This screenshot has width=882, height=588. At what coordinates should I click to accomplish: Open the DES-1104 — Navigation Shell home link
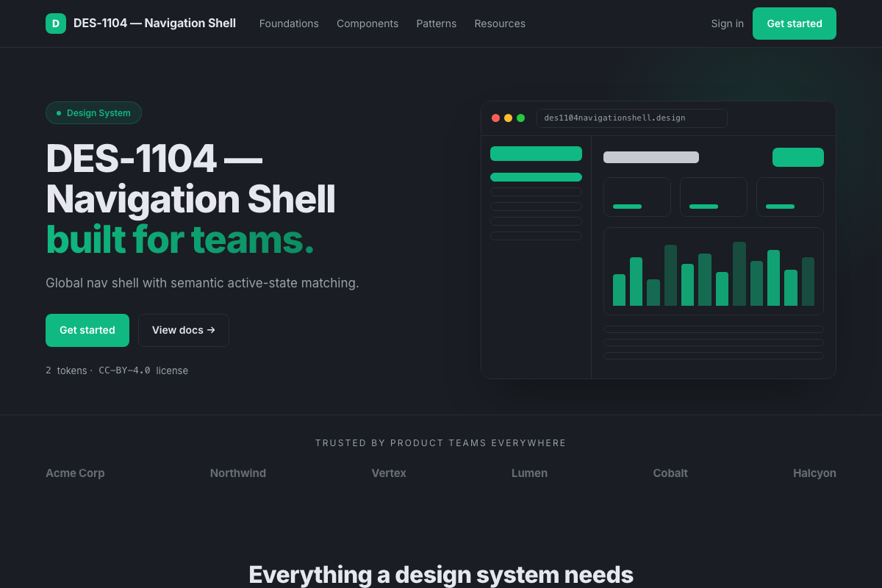[x=140, y=24]
